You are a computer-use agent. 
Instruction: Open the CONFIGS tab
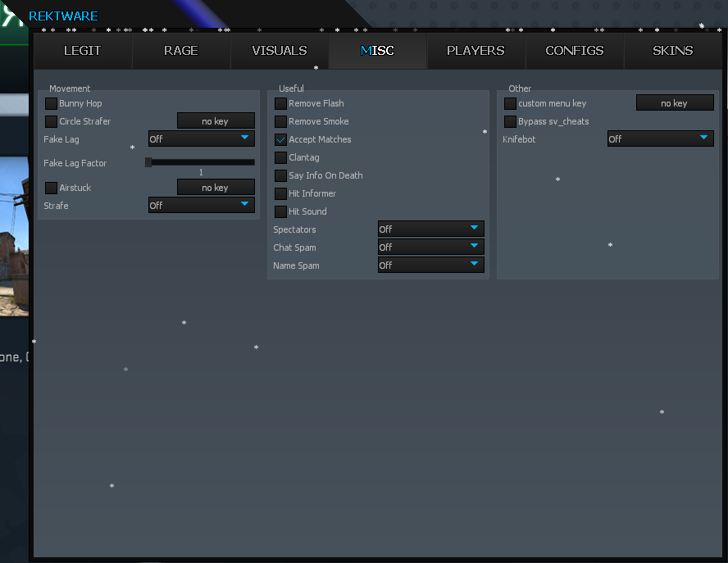coord(575,51)
